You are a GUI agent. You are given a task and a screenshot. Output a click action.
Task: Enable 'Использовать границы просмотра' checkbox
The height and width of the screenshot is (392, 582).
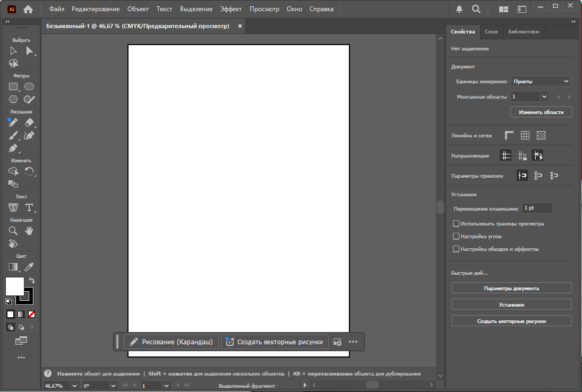456,224
